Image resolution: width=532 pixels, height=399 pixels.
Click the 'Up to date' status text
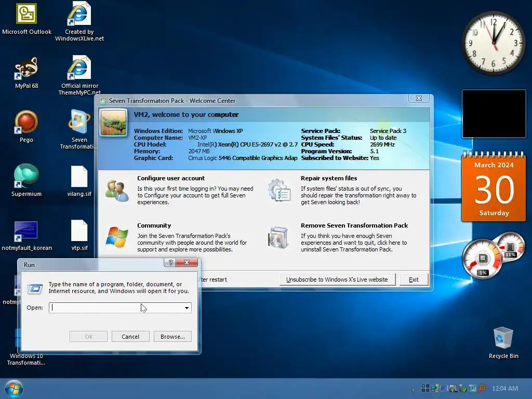click(x=383, y=138)
